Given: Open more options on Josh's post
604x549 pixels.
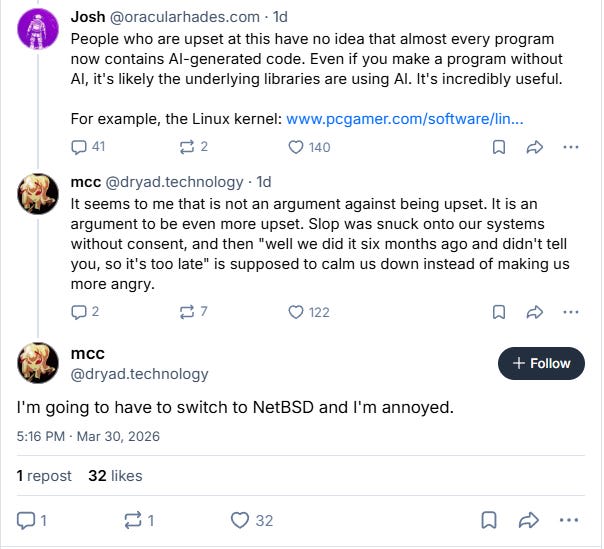Looking at the screenshot, I should (x=571, y=147).
